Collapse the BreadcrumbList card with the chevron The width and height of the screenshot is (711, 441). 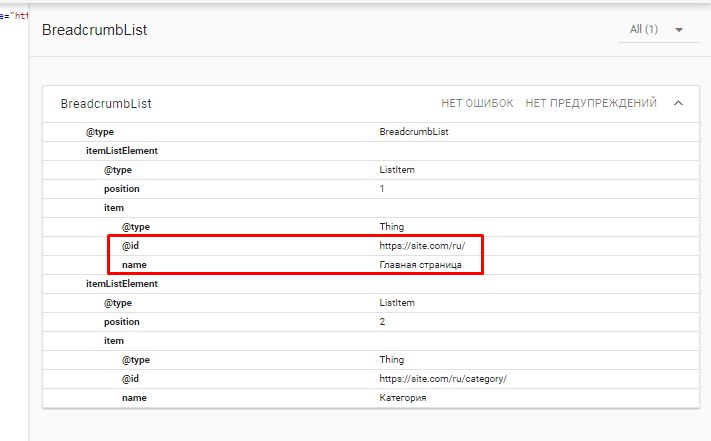(x=678, y=103)
